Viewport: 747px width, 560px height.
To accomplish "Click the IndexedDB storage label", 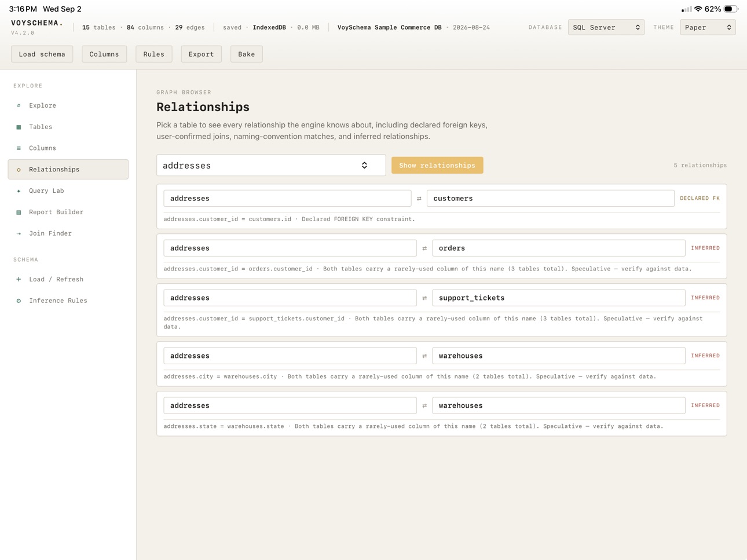I will click(269, 27).
